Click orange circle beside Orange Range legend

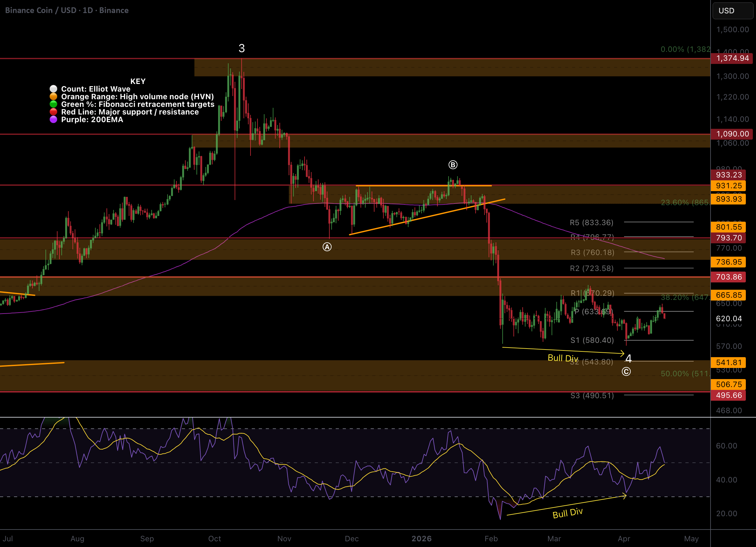point(53,96)
